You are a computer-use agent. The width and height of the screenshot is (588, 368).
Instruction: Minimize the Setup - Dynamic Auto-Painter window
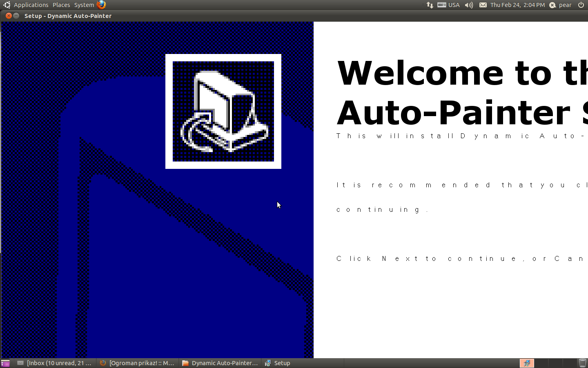click(x=16, y=16)
